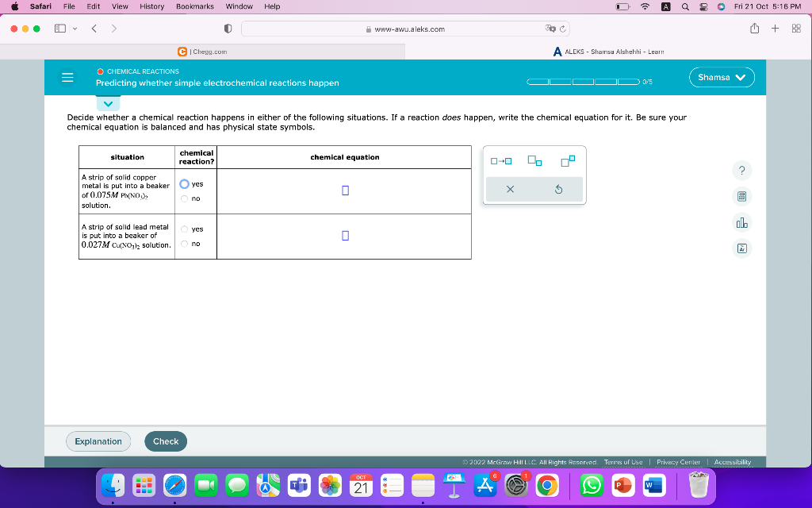Select no for the lead strip situation

[184, 244]
